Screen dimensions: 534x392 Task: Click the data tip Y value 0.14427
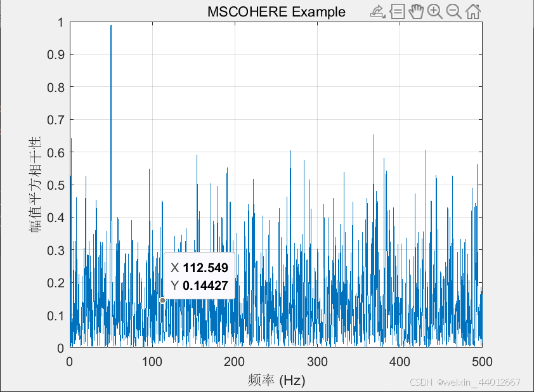coord(205,285)
